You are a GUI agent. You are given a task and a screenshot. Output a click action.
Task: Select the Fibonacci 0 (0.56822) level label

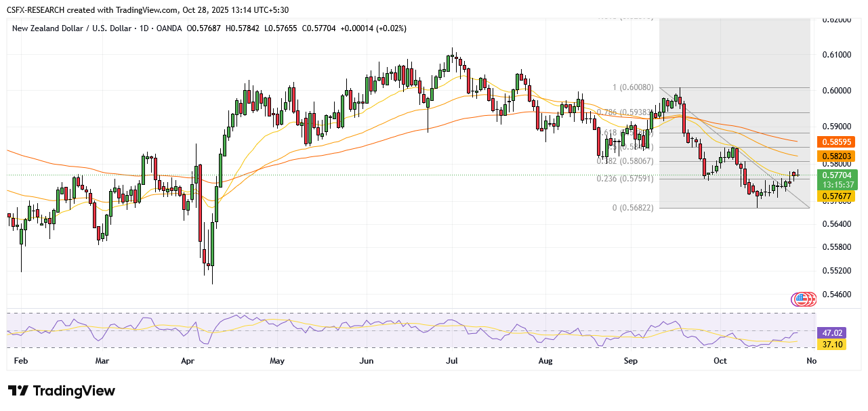pyautogui.click(x=633, y=208)
